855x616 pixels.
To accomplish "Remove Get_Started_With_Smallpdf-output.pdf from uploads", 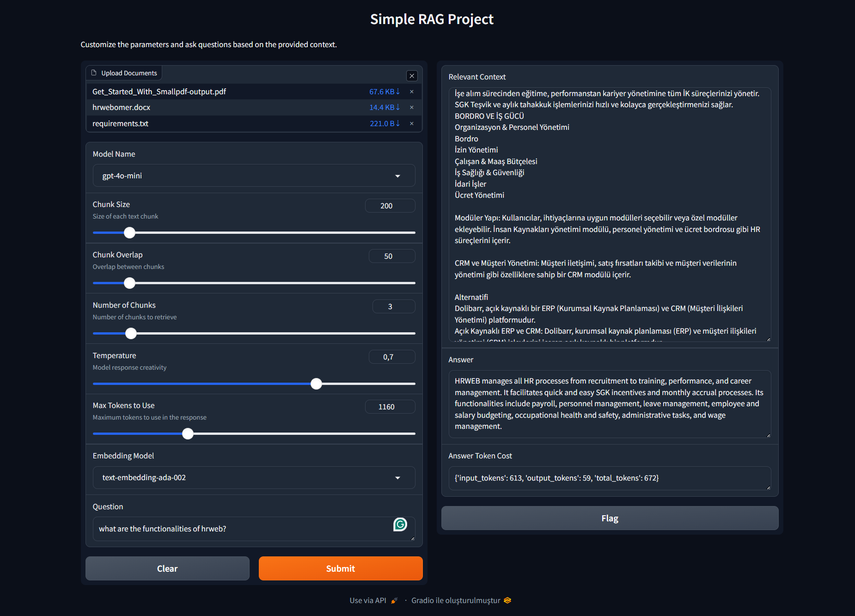I will [x=412, y=91].
